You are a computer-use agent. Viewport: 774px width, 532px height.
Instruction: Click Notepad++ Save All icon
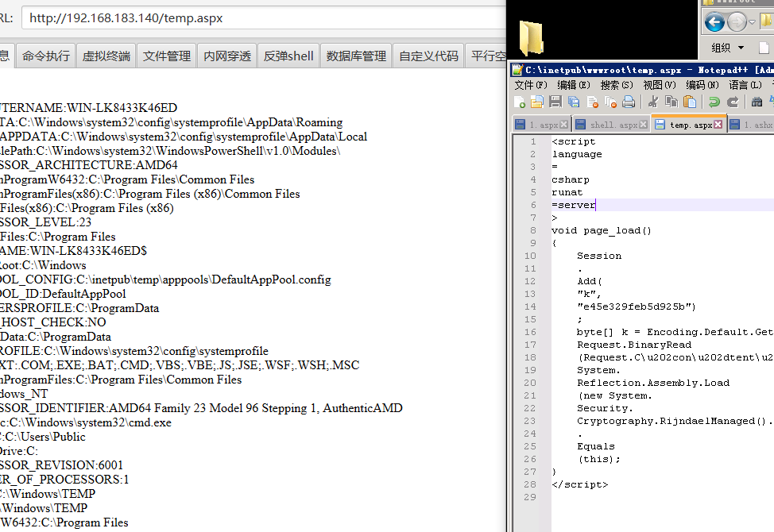click(x=574, y=102)
